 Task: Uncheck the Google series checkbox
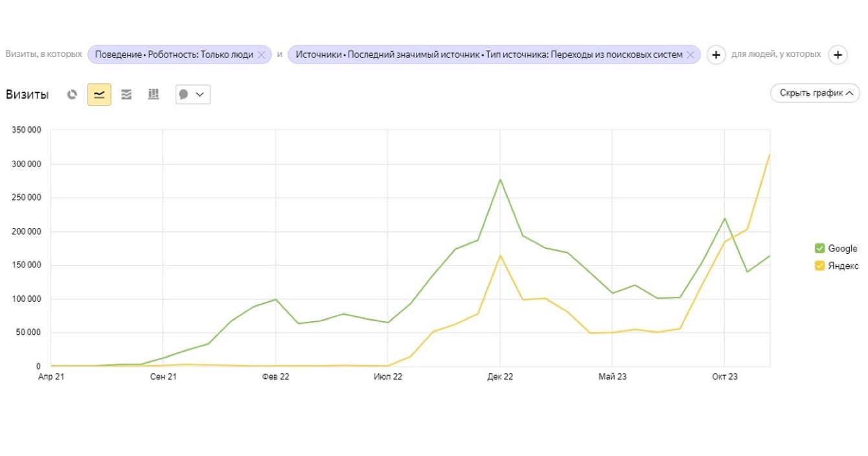pyautogui.click(x=819, y=249)
